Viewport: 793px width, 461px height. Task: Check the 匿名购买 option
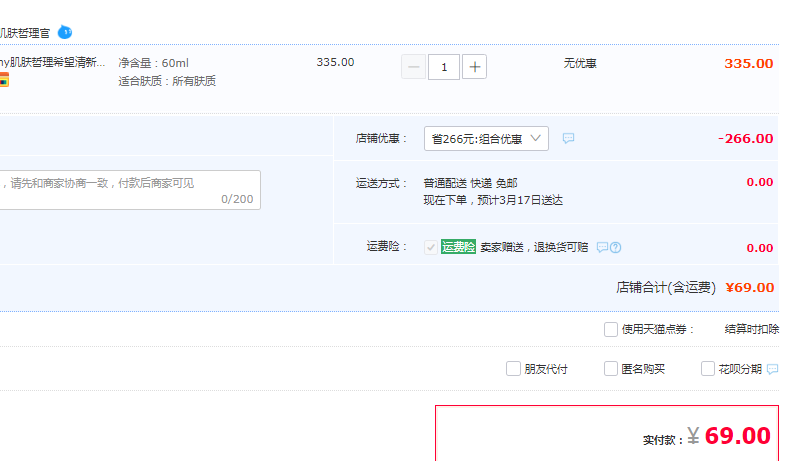[x=611, y=369]
